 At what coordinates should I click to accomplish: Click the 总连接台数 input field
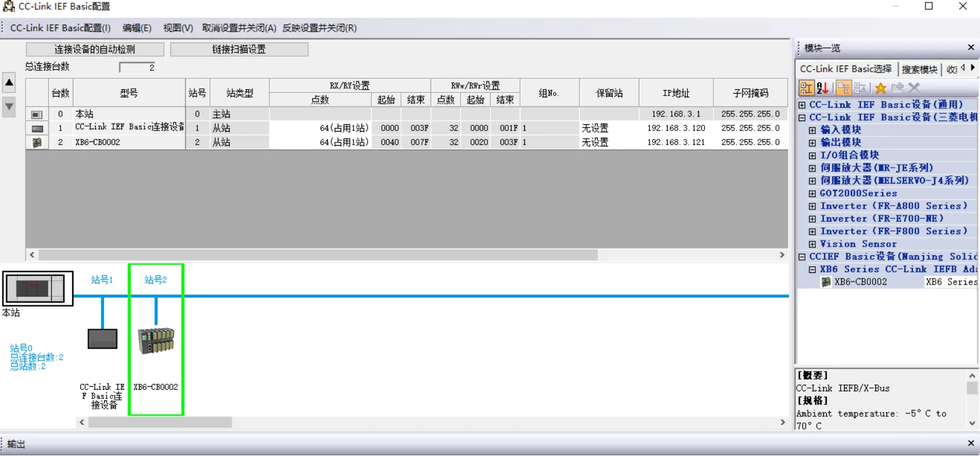coord(137,67)
